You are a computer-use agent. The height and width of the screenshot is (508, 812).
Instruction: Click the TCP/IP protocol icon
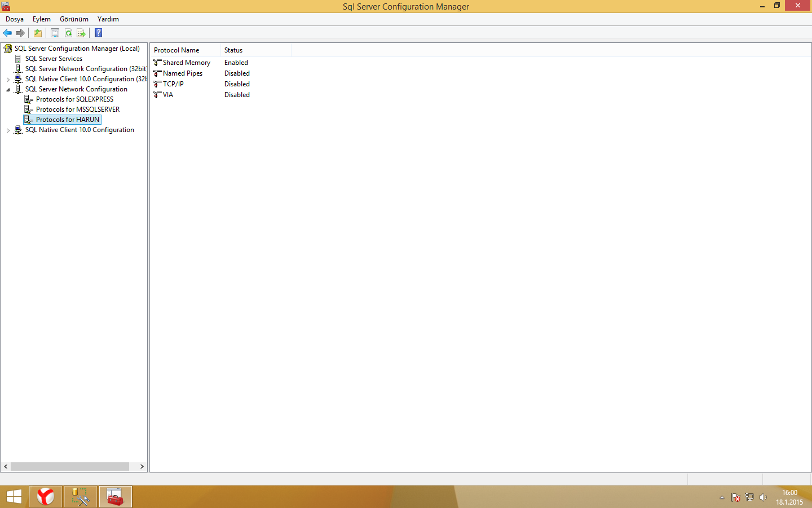[157, 84]
